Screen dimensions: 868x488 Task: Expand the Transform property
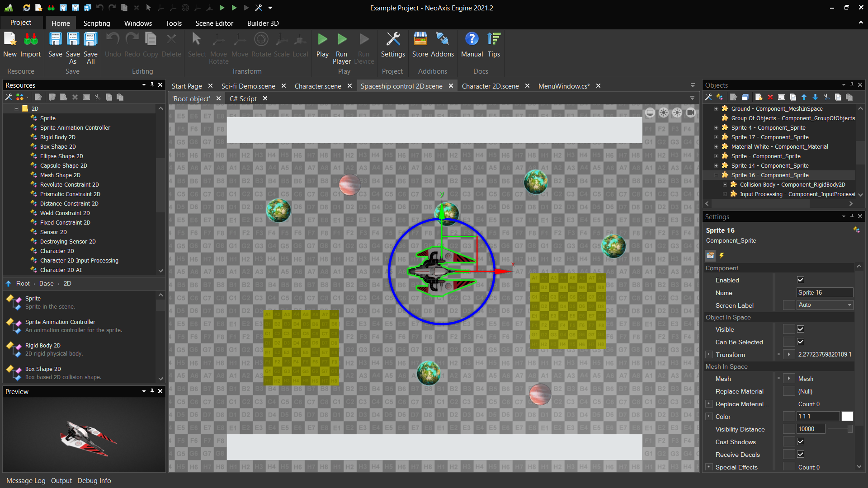[x=709, y=355]
